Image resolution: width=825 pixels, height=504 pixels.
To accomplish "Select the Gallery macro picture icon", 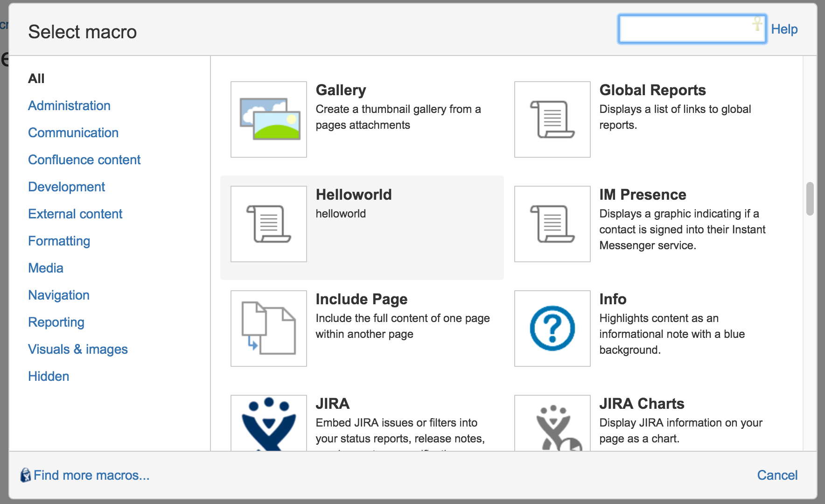I will coord(269,119).
